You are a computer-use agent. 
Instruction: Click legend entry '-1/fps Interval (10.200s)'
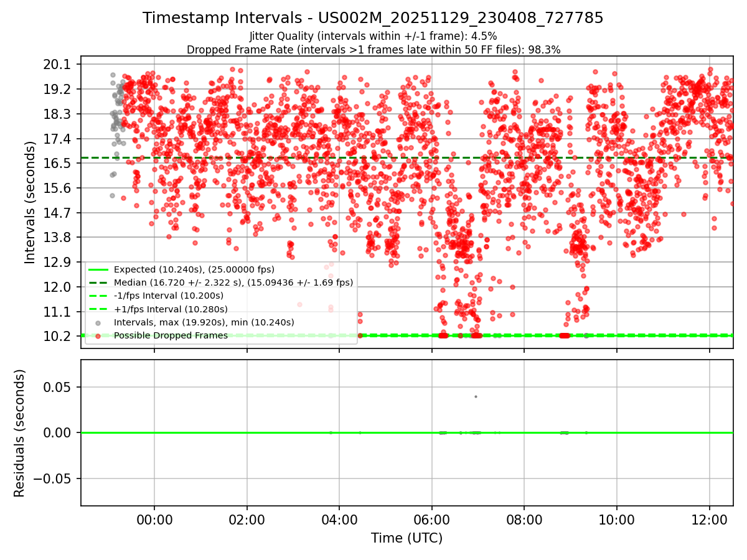(x=169, y=296)
